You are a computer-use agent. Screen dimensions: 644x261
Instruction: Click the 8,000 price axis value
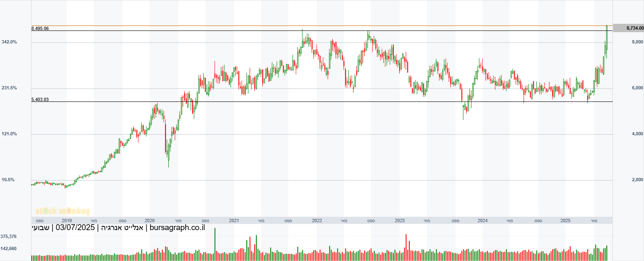(637, 42)
